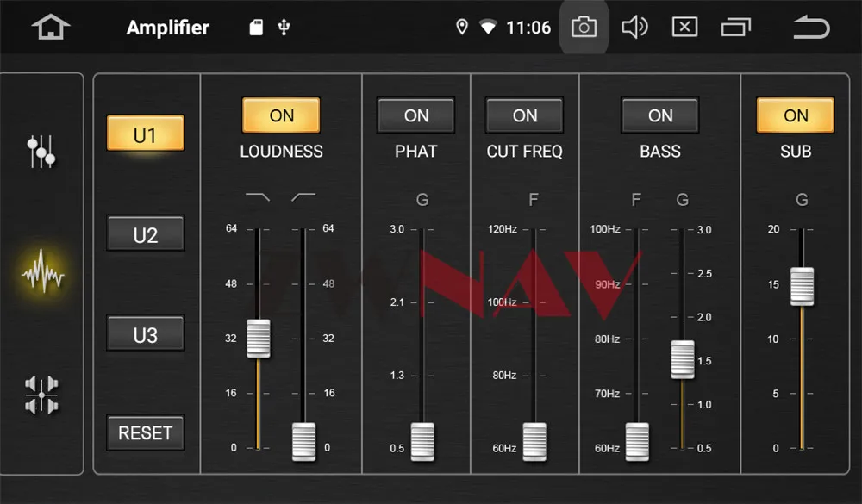Open the equalizer sliders icon in sidebar
This screenshot has width=862, height=504.
coord(41,151)
